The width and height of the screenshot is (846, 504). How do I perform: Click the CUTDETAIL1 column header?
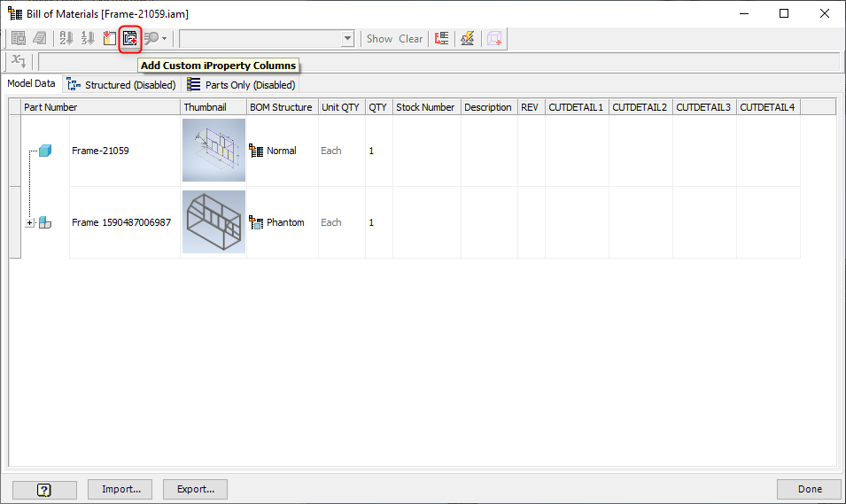tap(577, 107)
